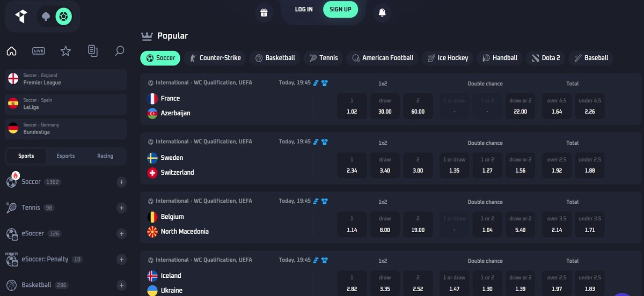Bet on France win at 1.02

(352, 106)
